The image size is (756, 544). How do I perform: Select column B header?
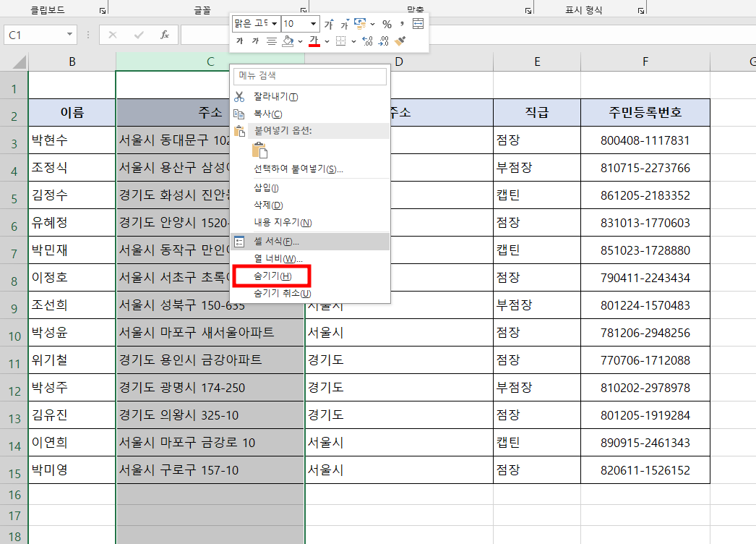[72, 61]
